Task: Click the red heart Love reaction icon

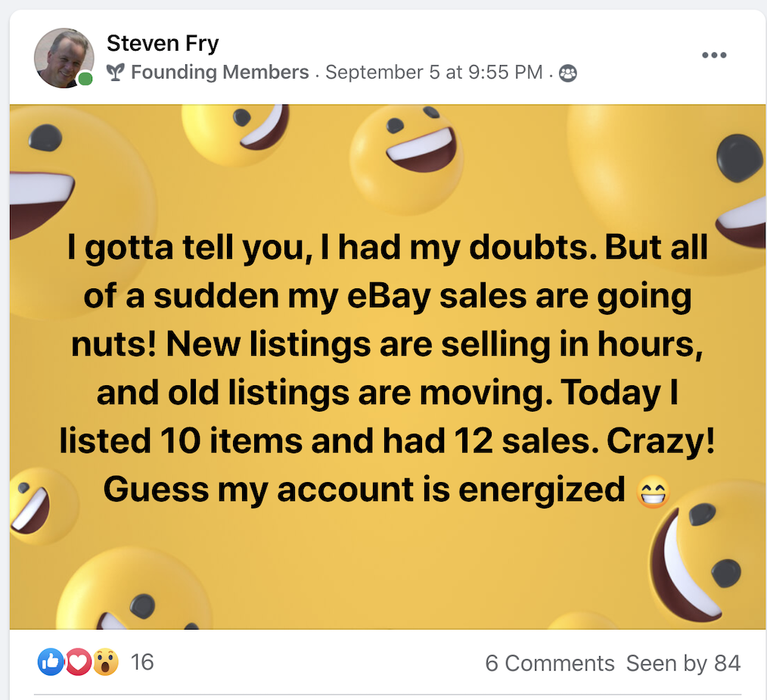Action: (78, 663)
